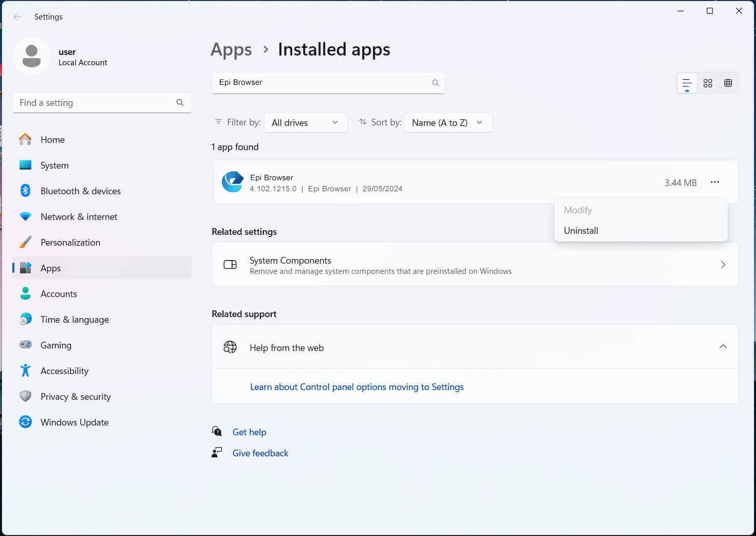Switch to grid view layout

(708, 83)
